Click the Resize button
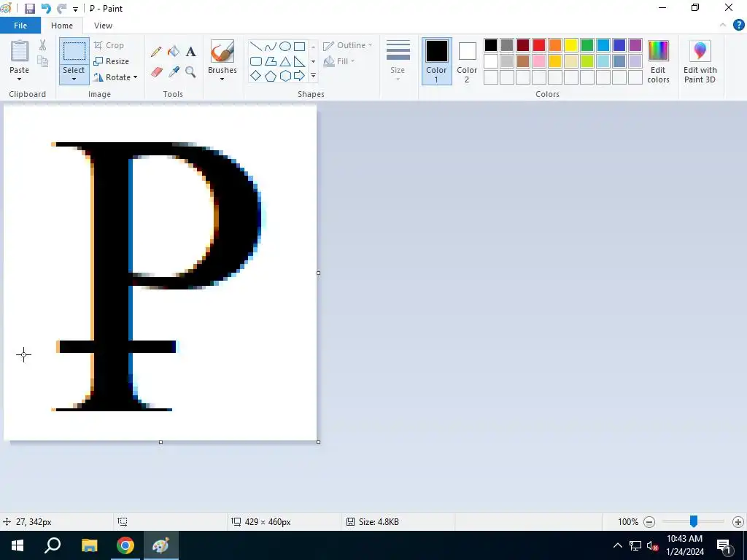The image size is (747, 560). pos(112,61)
